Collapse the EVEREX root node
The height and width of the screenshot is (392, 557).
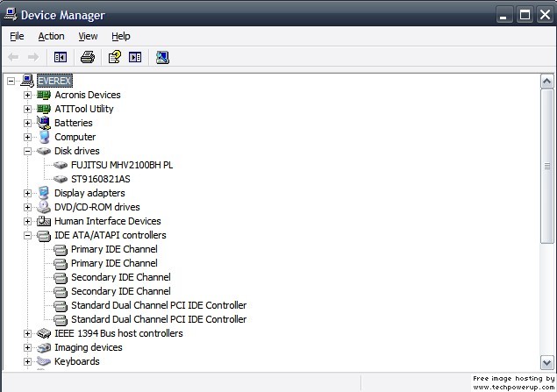[11, 81]
